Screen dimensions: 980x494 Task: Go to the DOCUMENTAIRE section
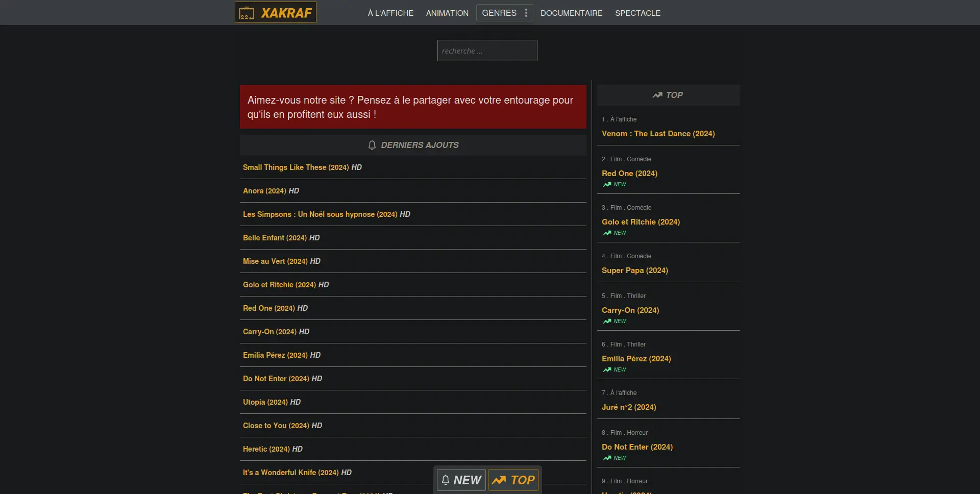coord(571,13)
